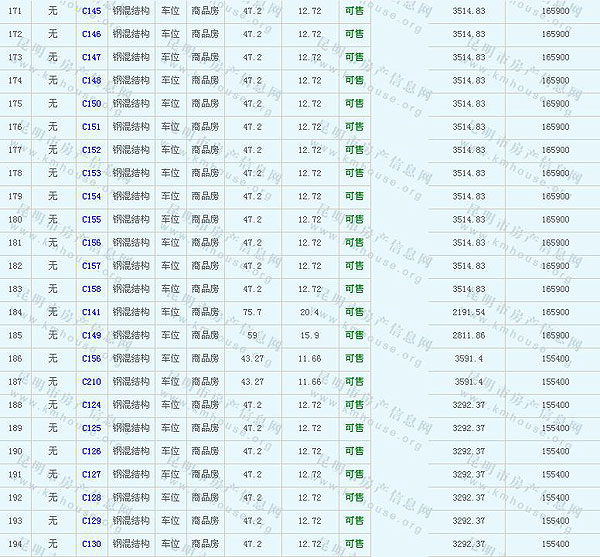Image resolution: width=600 pixels, height=557 pixels.
Task: Click the 可售 status in row 184
Action: 354,312
